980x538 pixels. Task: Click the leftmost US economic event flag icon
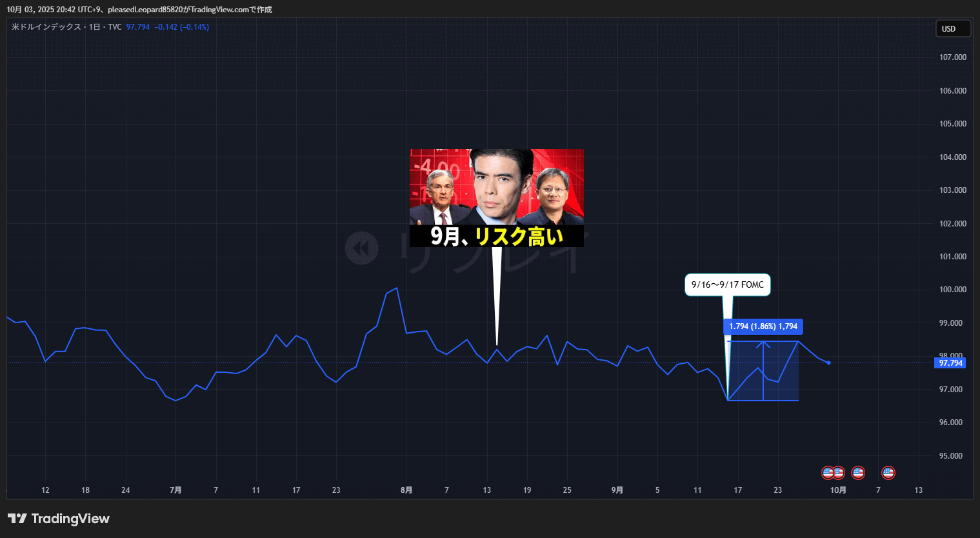point(827,473)
